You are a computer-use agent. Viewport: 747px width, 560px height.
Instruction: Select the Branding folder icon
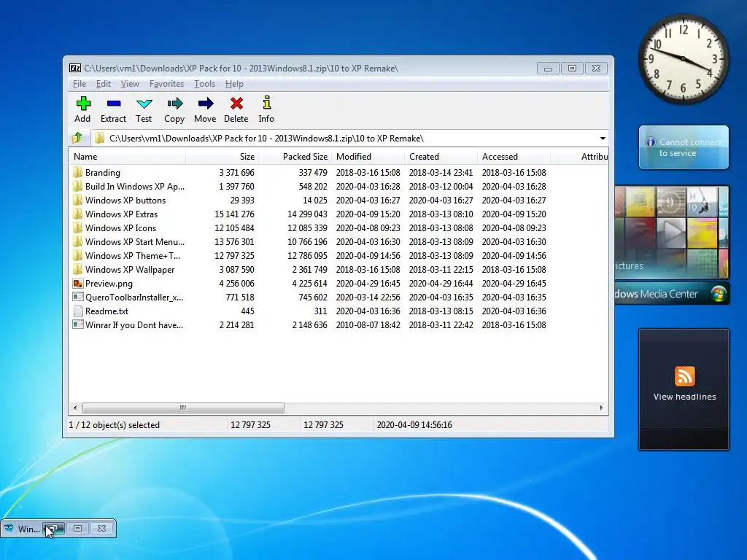pos(77,172)
